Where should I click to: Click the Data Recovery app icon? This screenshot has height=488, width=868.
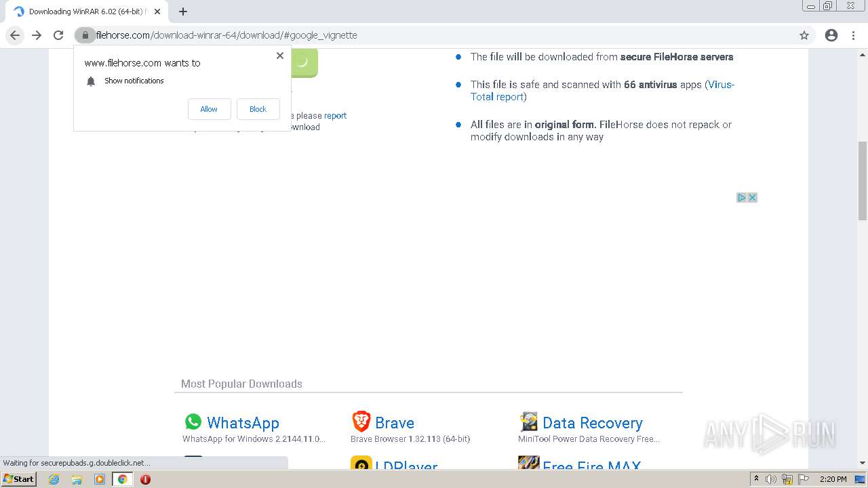(x=528, y=422)
